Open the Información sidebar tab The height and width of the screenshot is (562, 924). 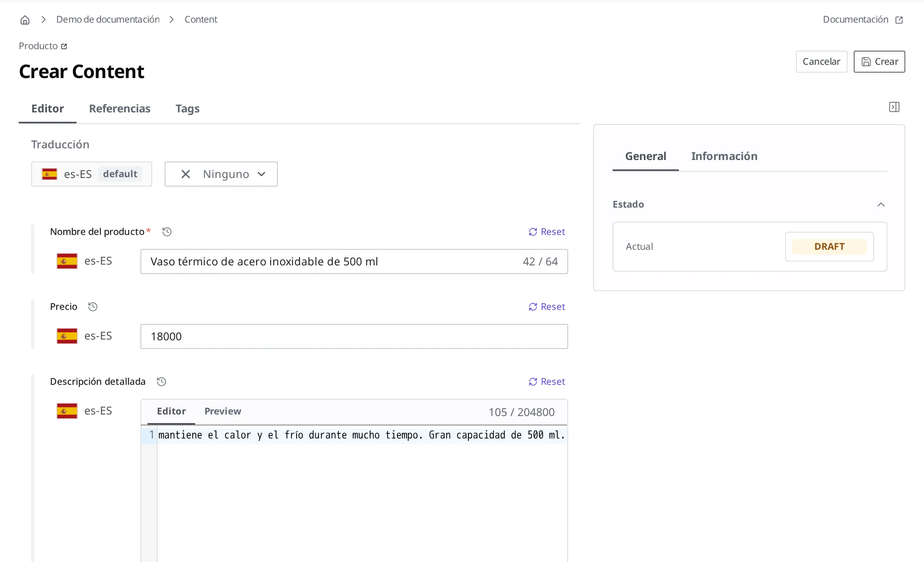tap(724, 156)
